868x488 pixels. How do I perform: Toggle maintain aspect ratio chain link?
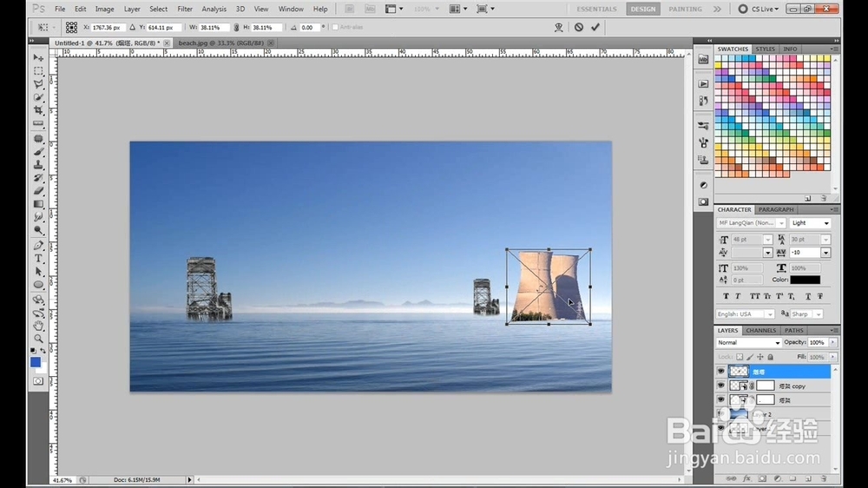click(x=236, y=27)
